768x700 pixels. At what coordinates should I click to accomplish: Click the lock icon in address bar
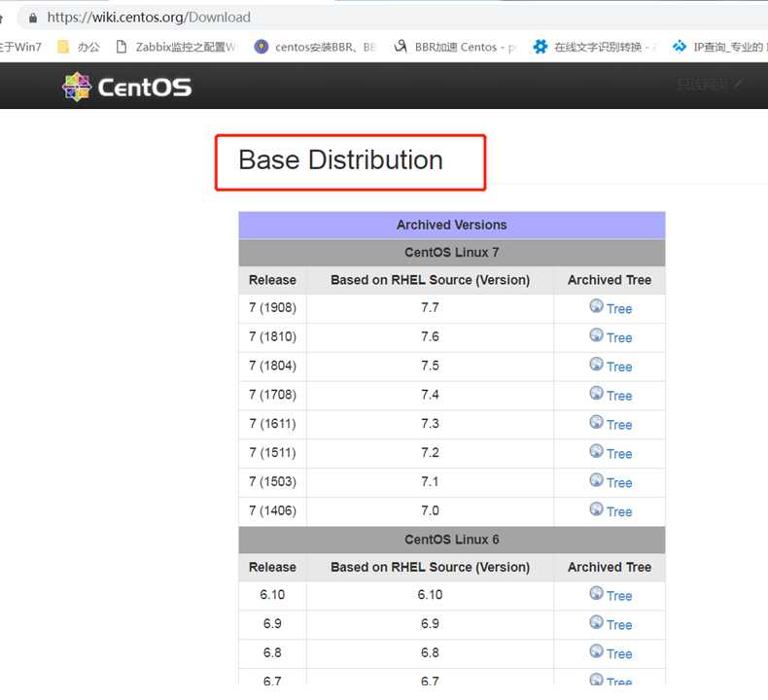click(33, 18)
